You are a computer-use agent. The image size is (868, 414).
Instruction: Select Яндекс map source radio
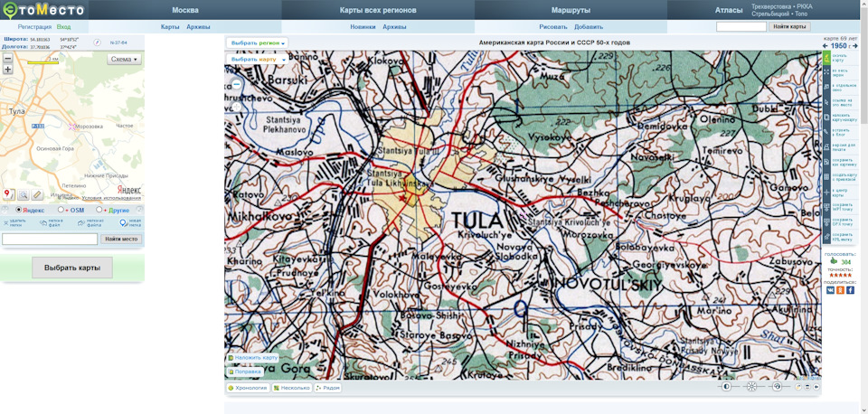(x=19, y=210)
